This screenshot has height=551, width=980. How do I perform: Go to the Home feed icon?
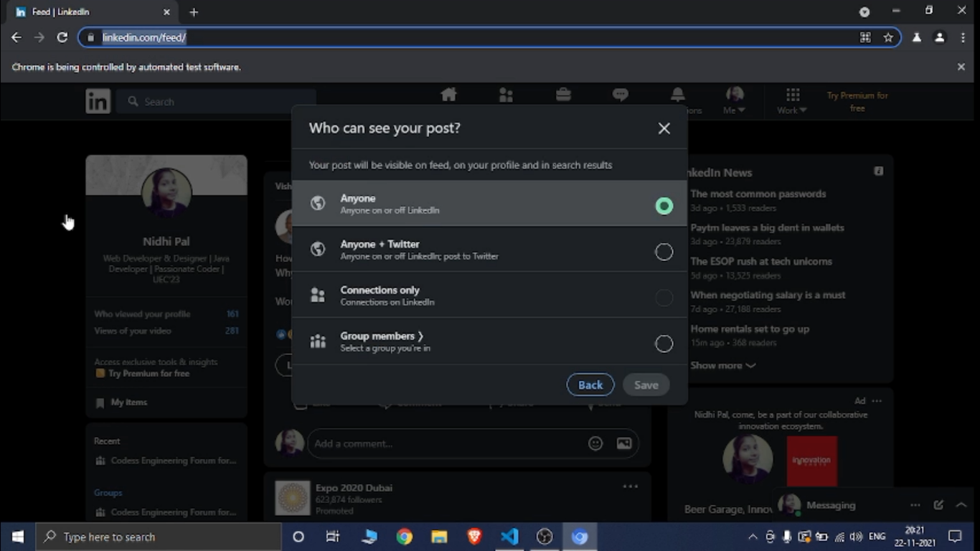(448, 95)
